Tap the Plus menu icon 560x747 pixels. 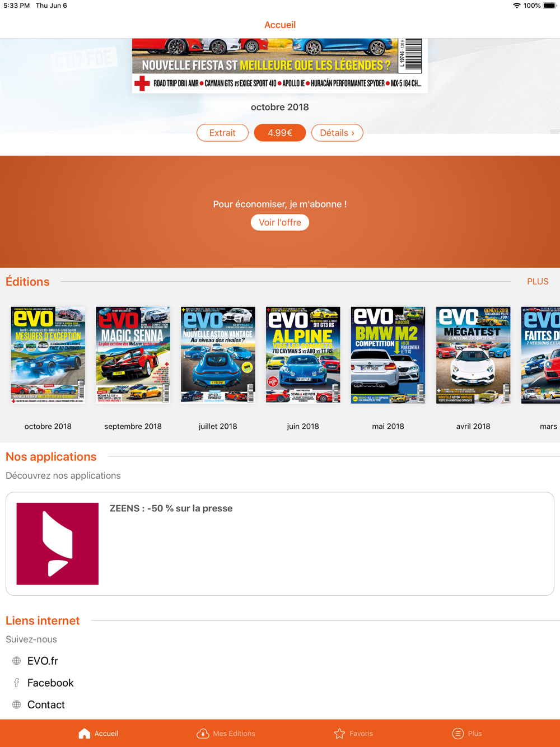pos(458,734)
